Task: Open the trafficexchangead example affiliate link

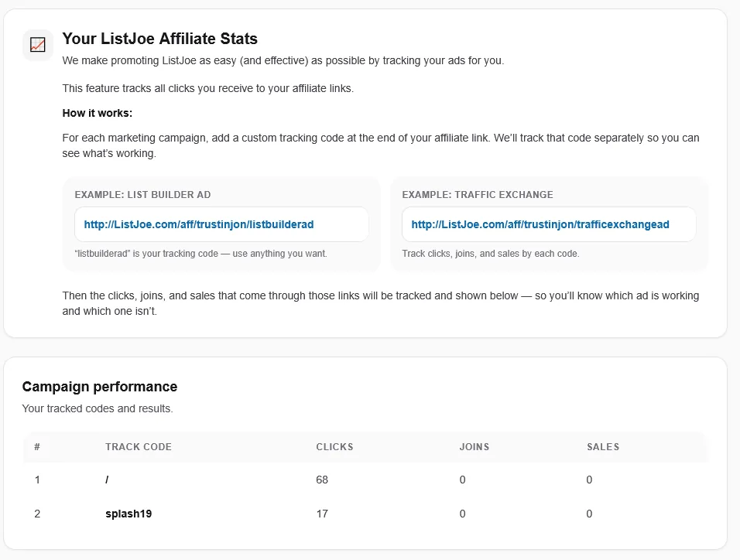Action: tap(540, 224)
